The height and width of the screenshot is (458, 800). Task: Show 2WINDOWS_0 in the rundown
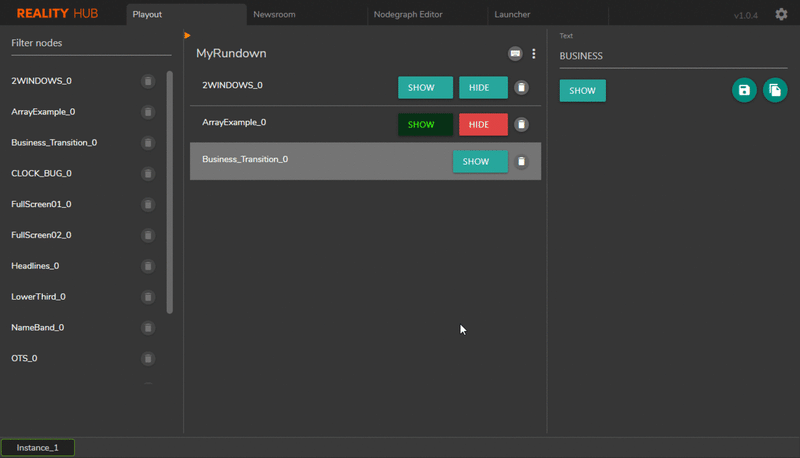tap(425, 88)
